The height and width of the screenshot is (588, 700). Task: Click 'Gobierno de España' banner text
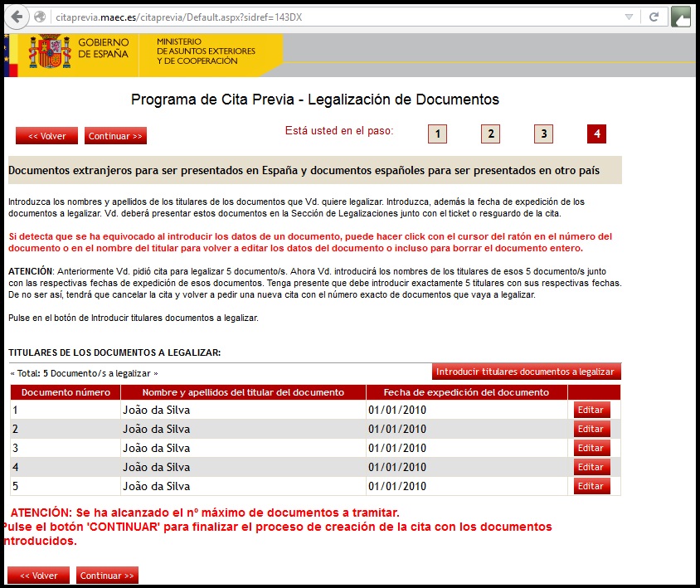point(103,48)
